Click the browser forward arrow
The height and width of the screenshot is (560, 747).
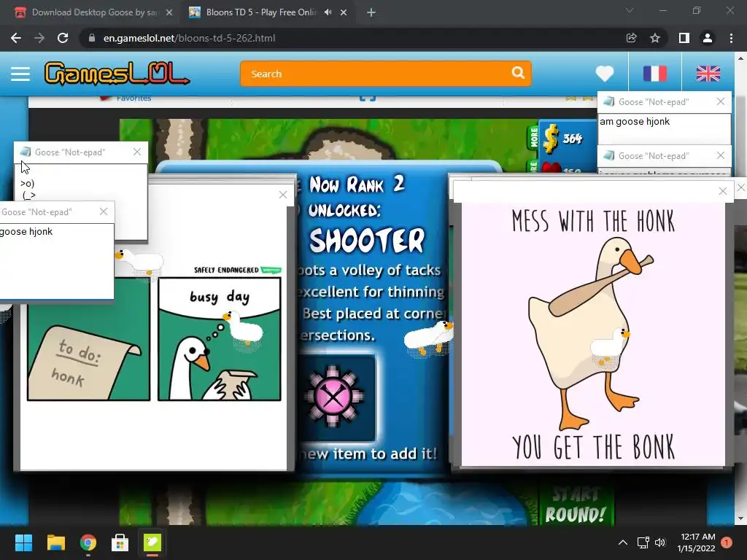click(39, 38)
